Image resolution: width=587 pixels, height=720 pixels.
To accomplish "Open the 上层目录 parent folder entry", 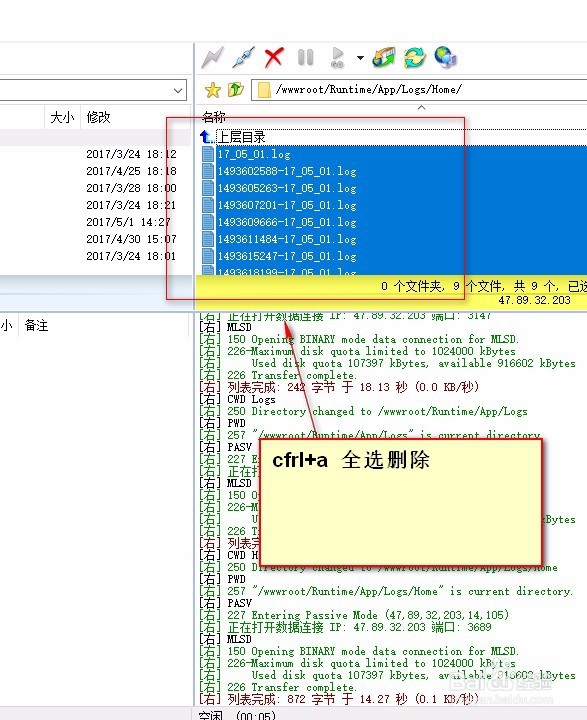I will 241,137.
